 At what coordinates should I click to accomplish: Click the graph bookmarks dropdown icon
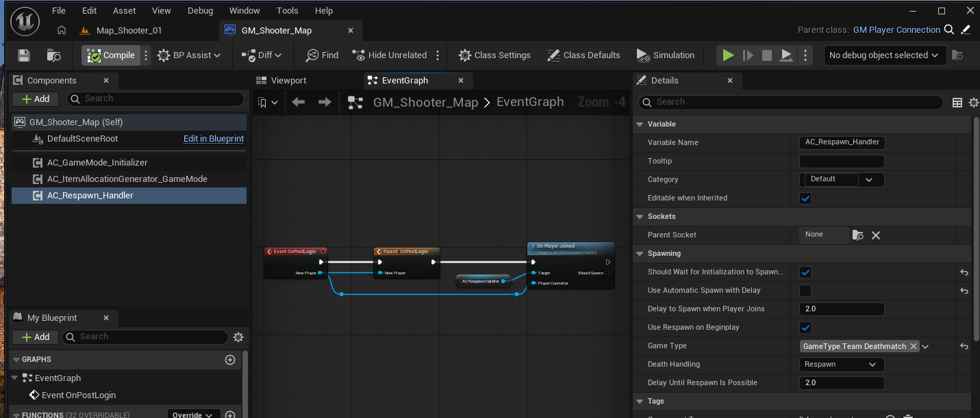point(268,103)
